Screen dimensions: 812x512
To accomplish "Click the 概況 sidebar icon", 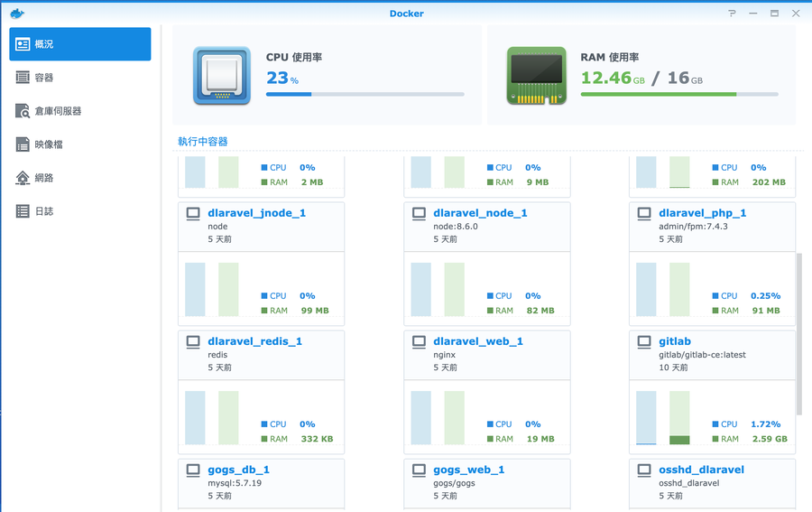I will (23, 44).
